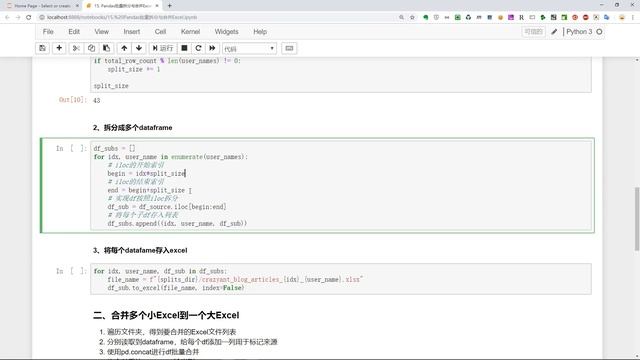640x360 pixels.
Task: Bookmark this page with the star icon
Action: 412,17
